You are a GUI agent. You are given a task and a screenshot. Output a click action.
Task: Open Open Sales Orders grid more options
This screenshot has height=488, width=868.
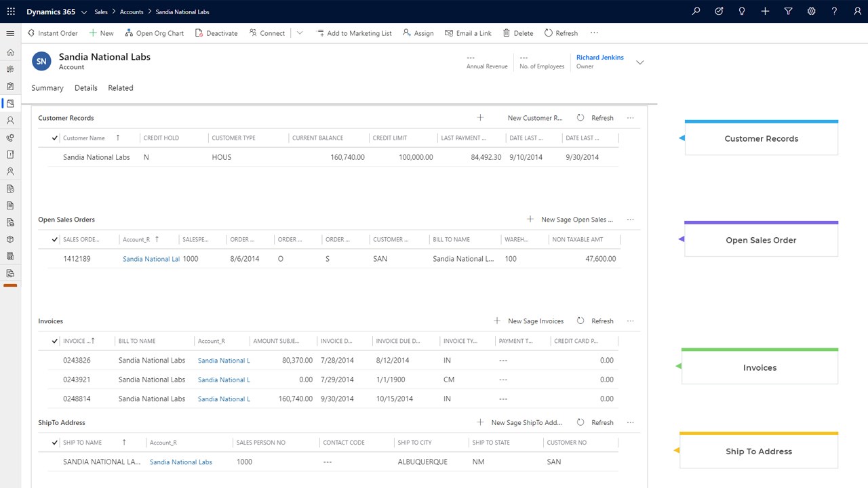[x=631, y=220]
